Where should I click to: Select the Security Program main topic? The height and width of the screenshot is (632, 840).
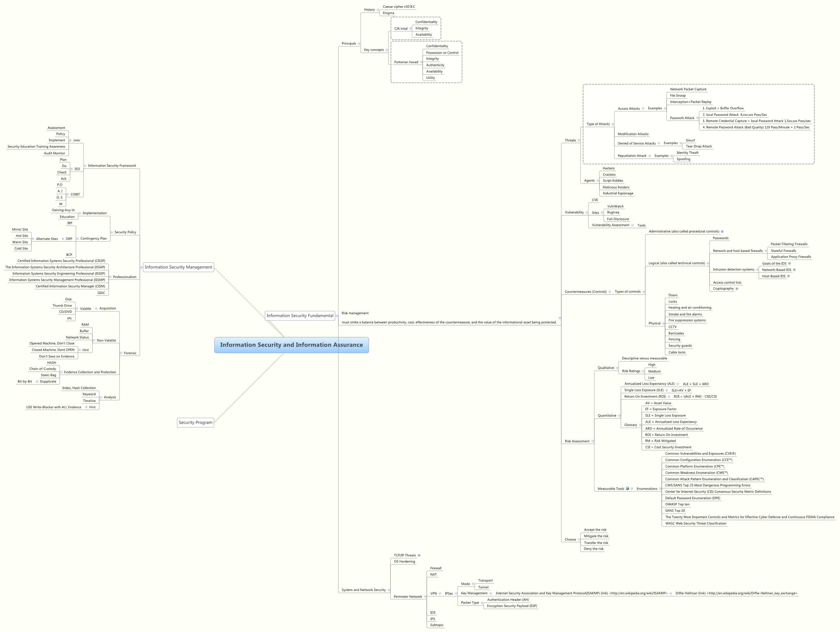[x=195, y=422]
